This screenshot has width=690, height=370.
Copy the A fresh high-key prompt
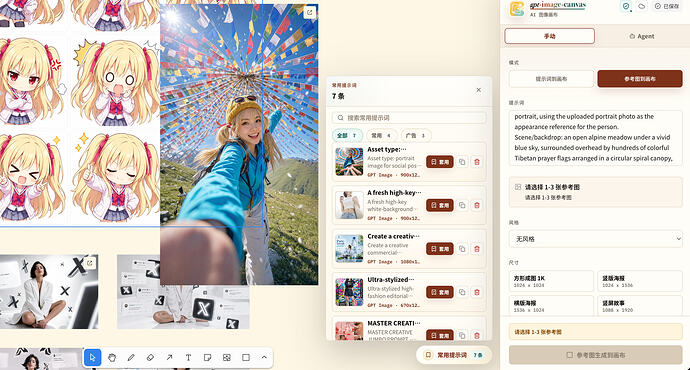click(x=462, y=205)
